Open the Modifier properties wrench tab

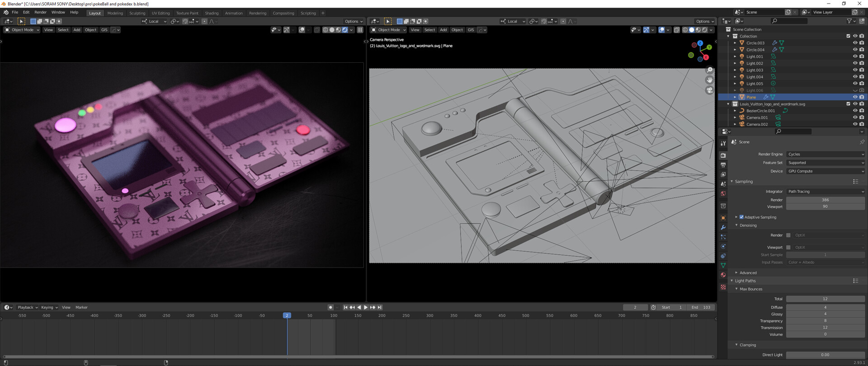coord(723,227)
